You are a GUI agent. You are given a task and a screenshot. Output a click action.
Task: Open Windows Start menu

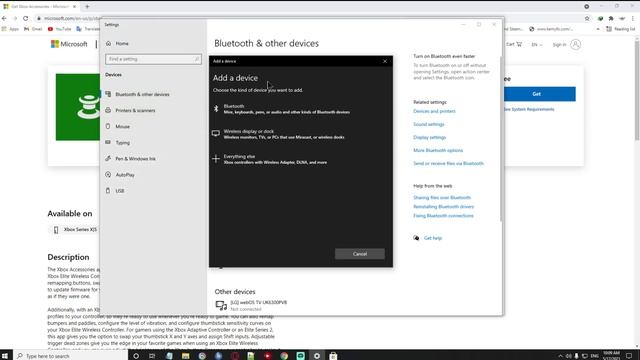(5, 356)
